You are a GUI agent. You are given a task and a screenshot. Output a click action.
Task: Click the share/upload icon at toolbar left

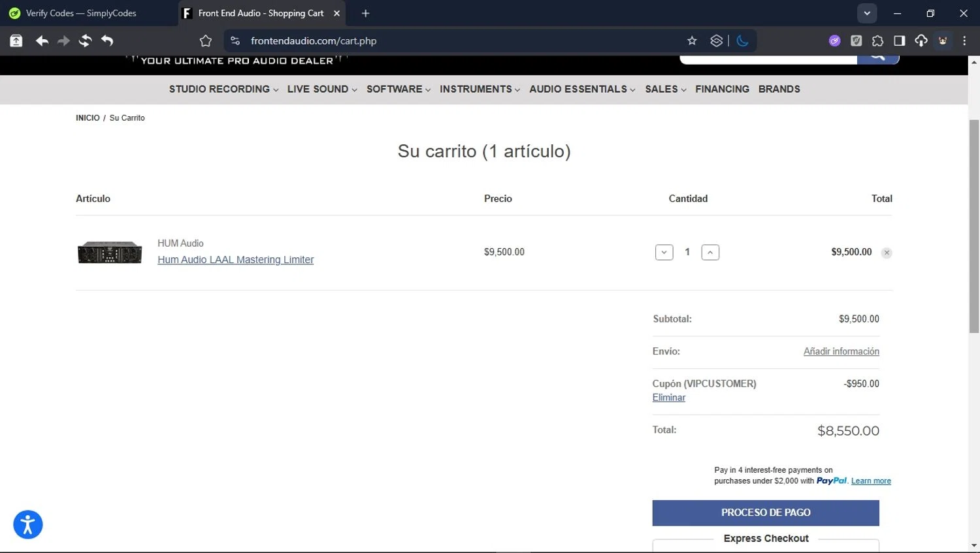click(16, 40)
